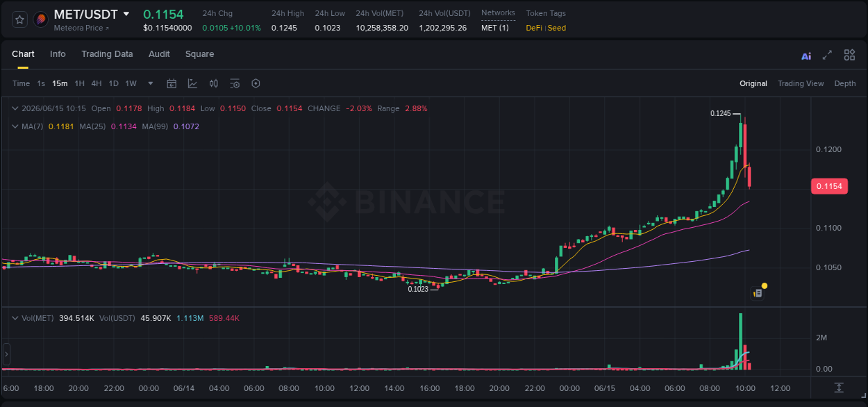Select the Time line-chart interval

(x=21, y=83)
